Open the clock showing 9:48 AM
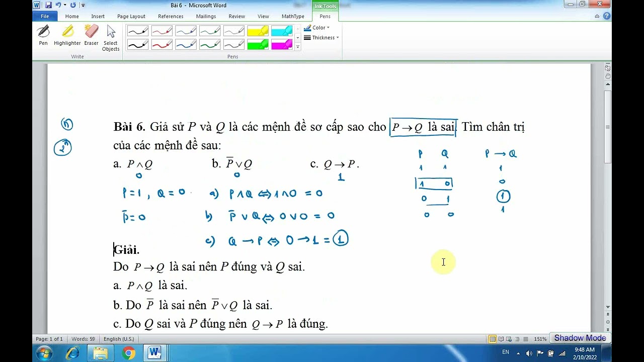 click(585, 353)
